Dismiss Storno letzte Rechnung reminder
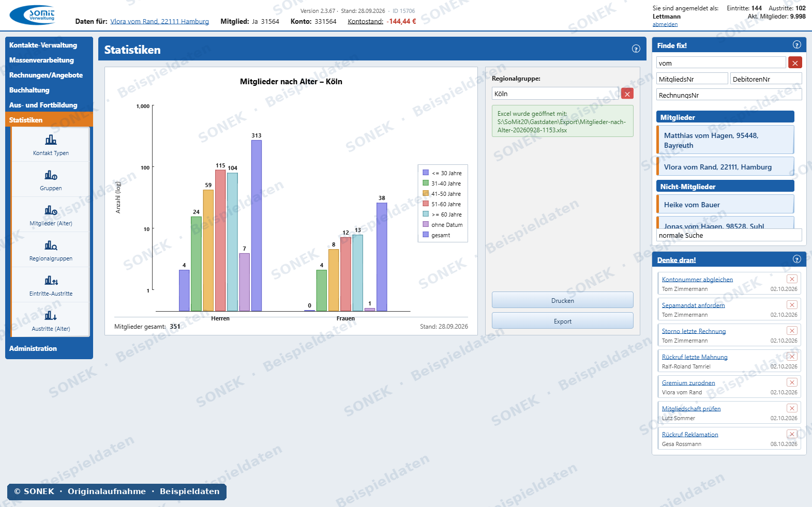 [x=792, y=331]
